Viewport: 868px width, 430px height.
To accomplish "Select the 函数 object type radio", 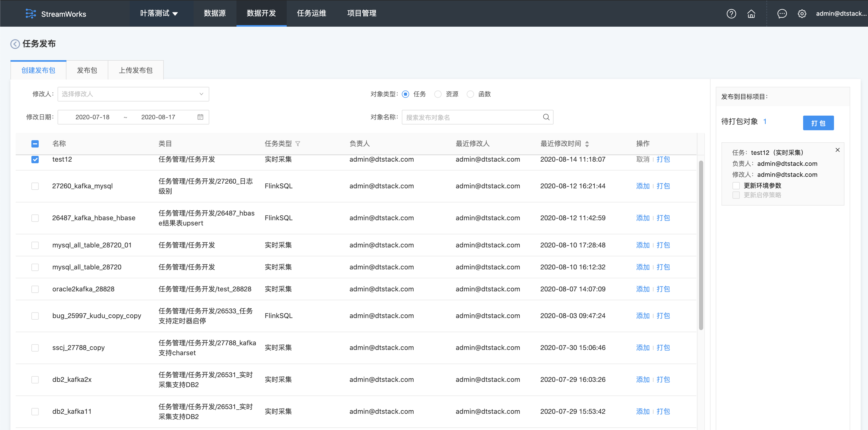I will tap(470, 94).
